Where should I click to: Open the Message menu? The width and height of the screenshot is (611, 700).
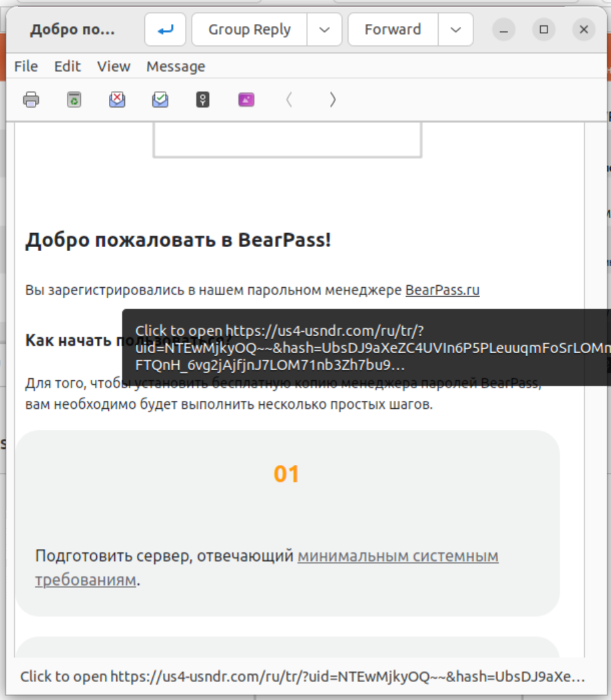176,67
